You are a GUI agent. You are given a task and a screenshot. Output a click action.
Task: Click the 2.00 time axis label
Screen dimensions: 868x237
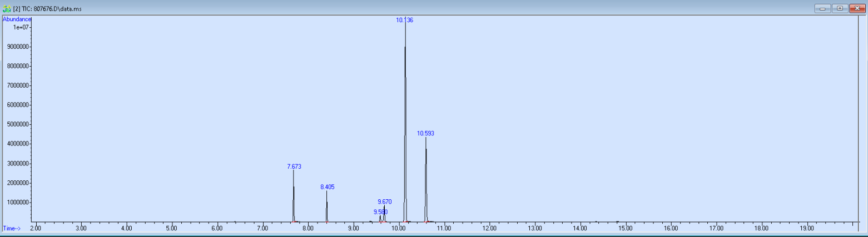pos(36,228)
